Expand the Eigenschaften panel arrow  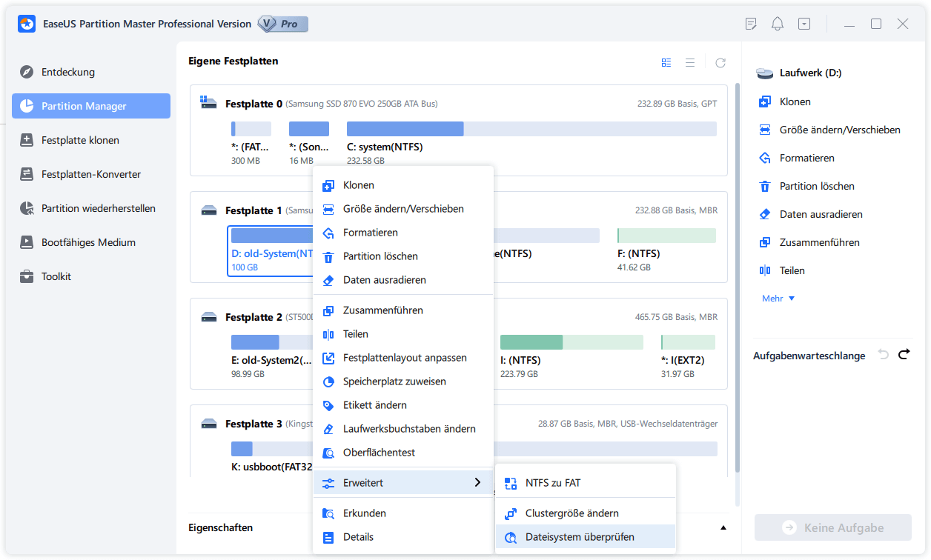pyautogui.click(x=723, y=528)
